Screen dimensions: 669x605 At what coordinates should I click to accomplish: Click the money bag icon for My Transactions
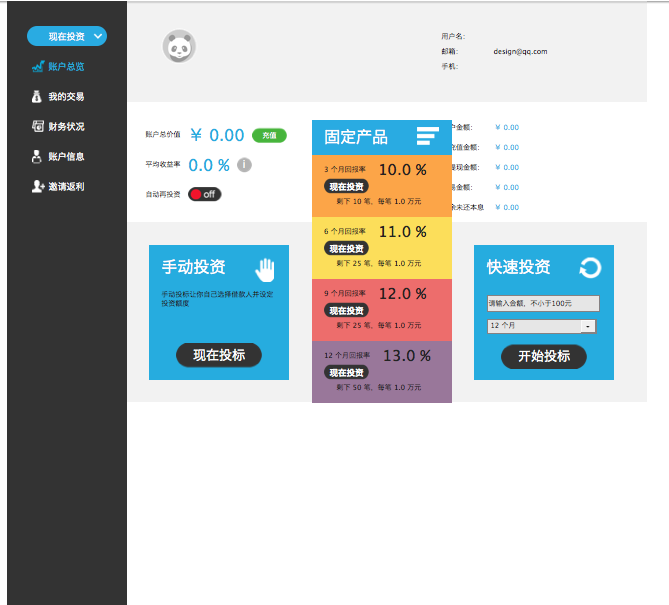point(38,97)
